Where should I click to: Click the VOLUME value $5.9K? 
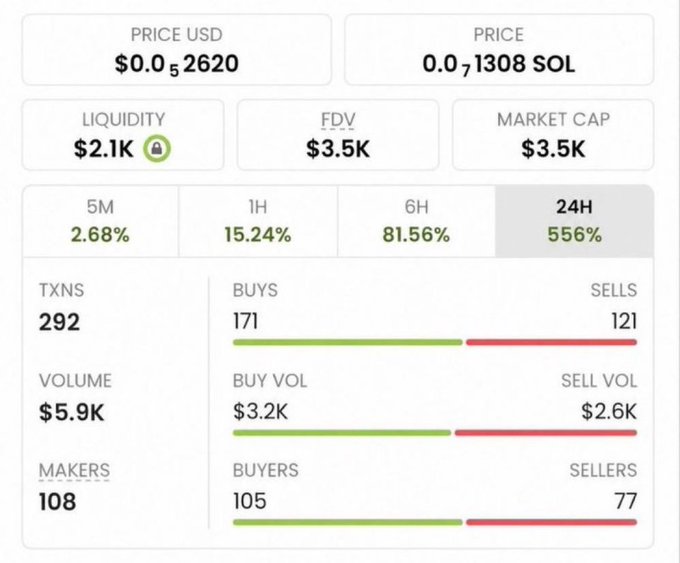pyautogui.click(x=72, y=412)
